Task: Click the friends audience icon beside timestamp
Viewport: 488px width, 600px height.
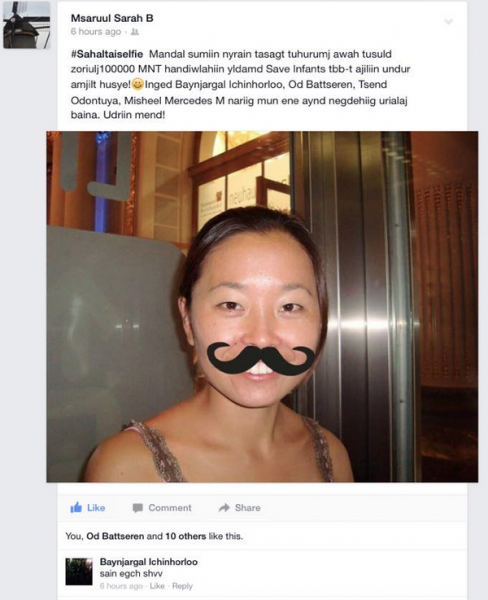Action: coord(135,32)
